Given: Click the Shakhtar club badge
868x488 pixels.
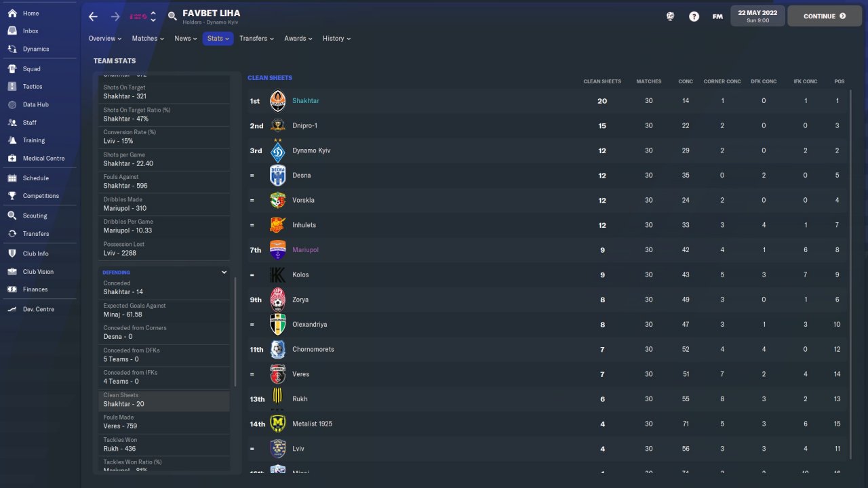Looking at the screenshot, I should (278, 101).
